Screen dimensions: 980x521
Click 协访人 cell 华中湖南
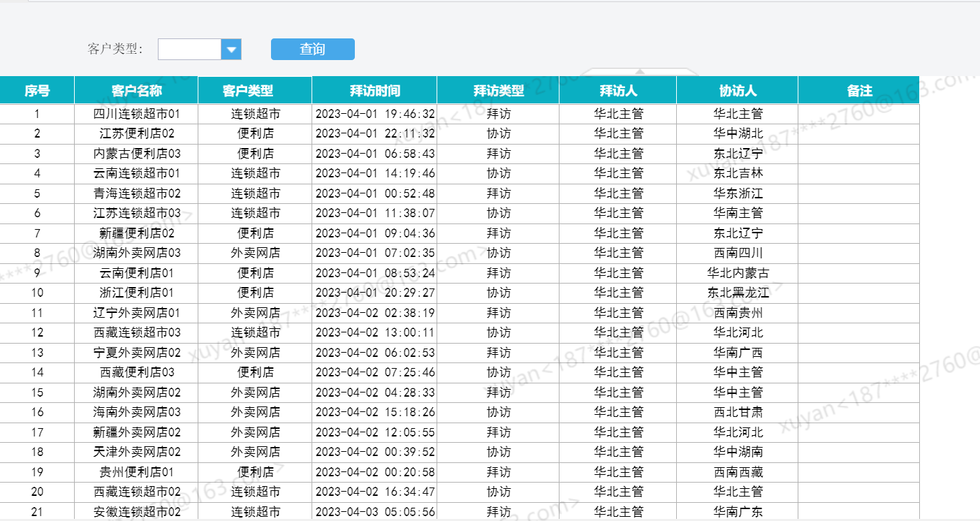[738, 452]
